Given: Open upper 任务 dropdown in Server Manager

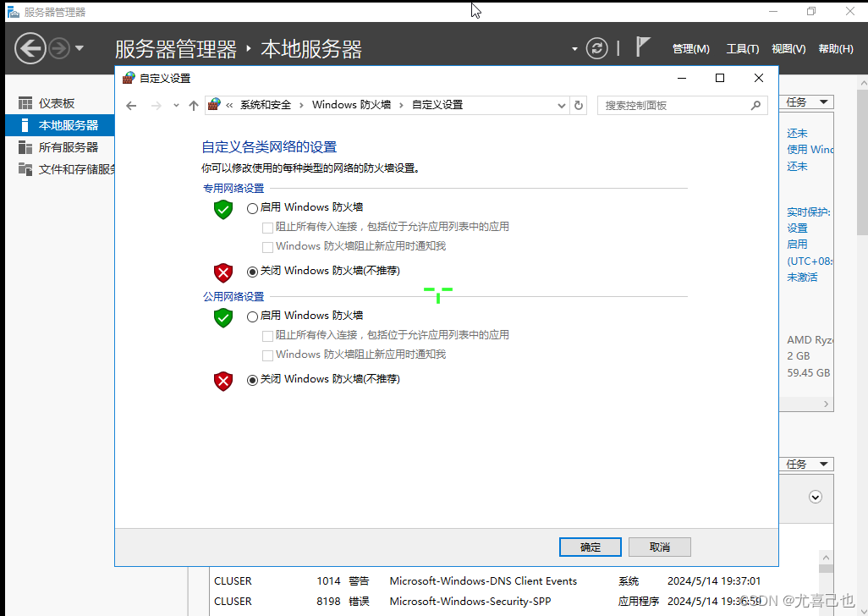Looking at the screenshot, I should tap(806, 102).
